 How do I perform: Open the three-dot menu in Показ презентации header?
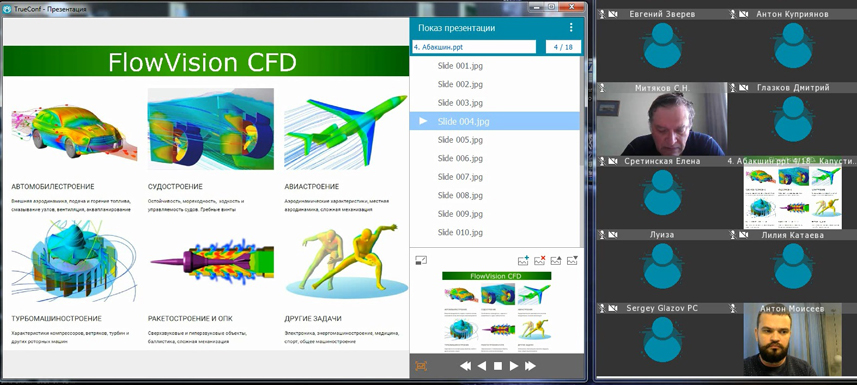(571, 27)
